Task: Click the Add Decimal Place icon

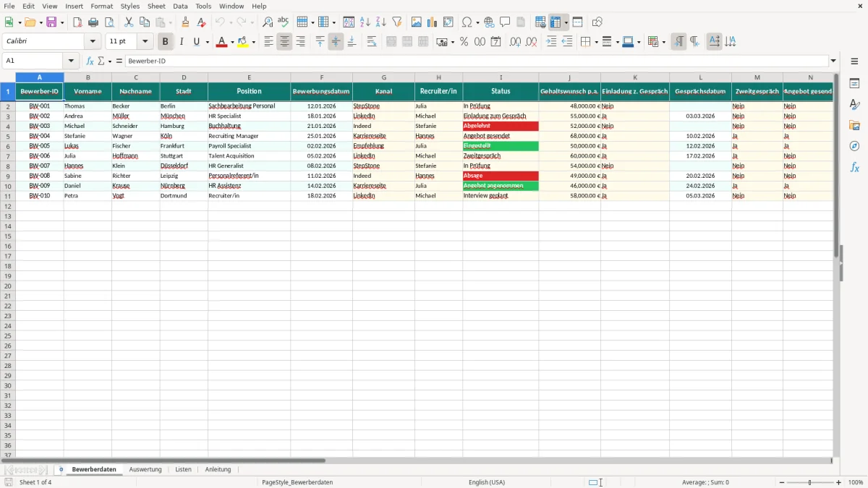Action: point(515,42)
